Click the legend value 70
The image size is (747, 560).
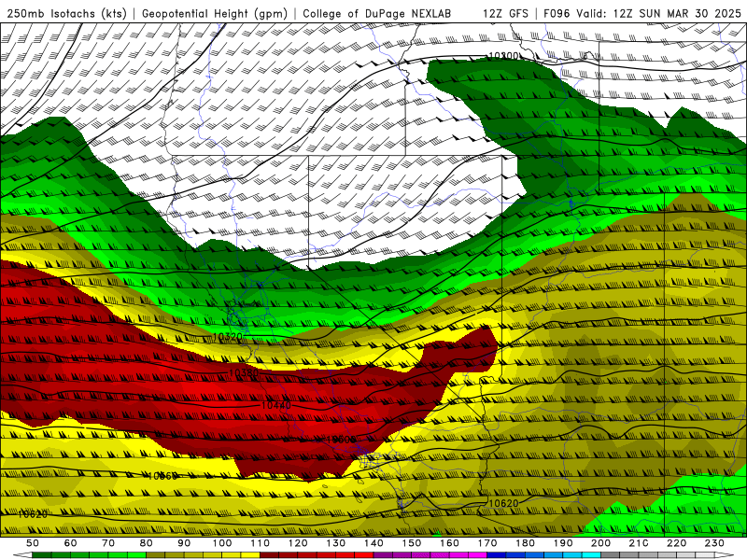point(108,543)
